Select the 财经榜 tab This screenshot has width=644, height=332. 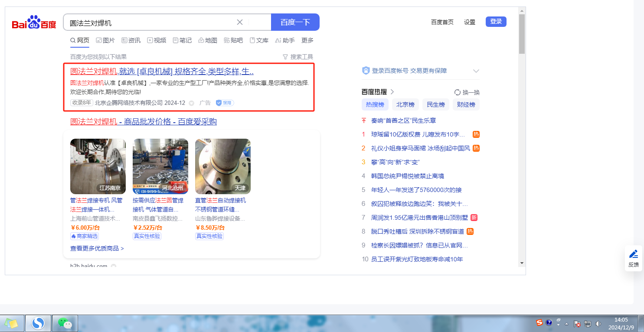[466, 104]
